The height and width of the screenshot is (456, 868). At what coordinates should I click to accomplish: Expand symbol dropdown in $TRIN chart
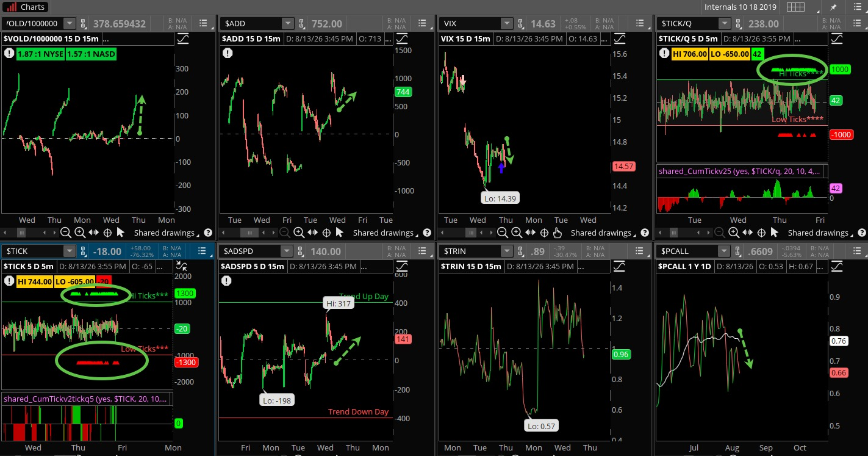point(506,252)
